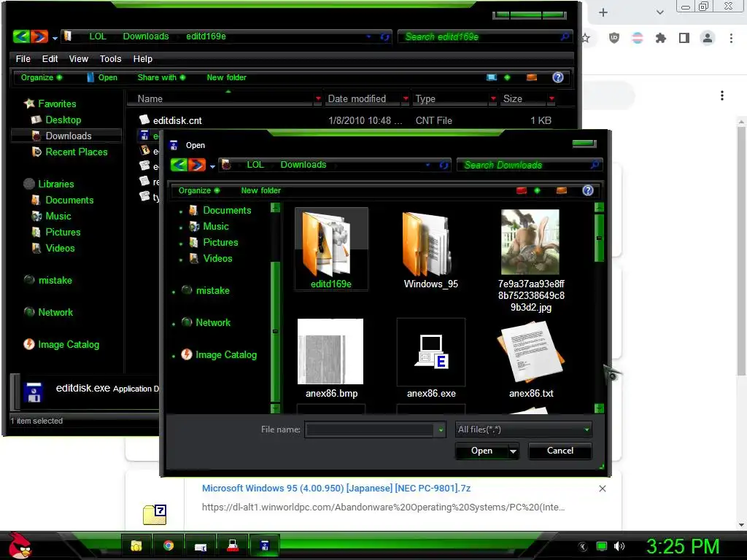The image size is (747, 560).
Task: Refresh the editd169e address bar
Action: click(385, 36)
